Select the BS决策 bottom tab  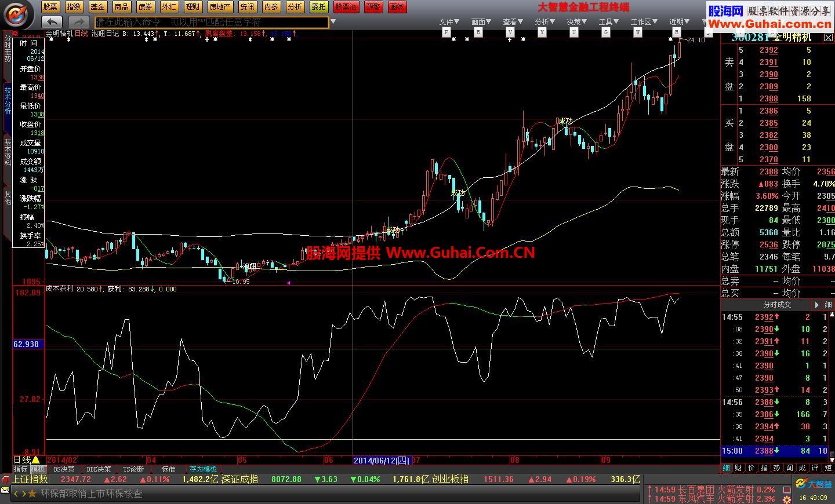click(64, 469)
